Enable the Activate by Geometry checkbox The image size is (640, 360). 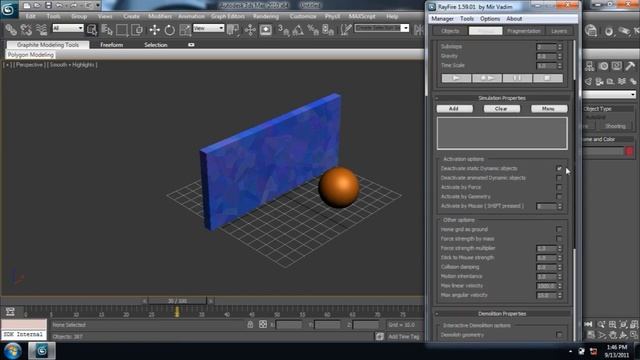559,197
